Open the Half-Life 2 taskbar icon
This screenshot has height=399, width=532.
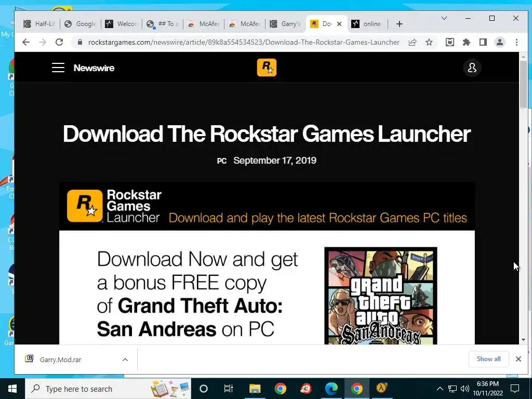tap(382, 389)
